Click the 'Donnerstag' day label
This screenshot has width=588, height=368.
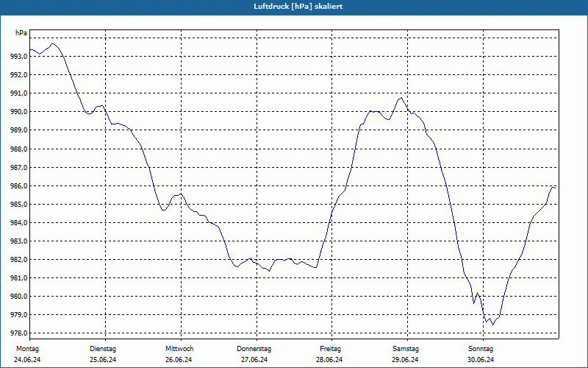(x=254, y=349)
